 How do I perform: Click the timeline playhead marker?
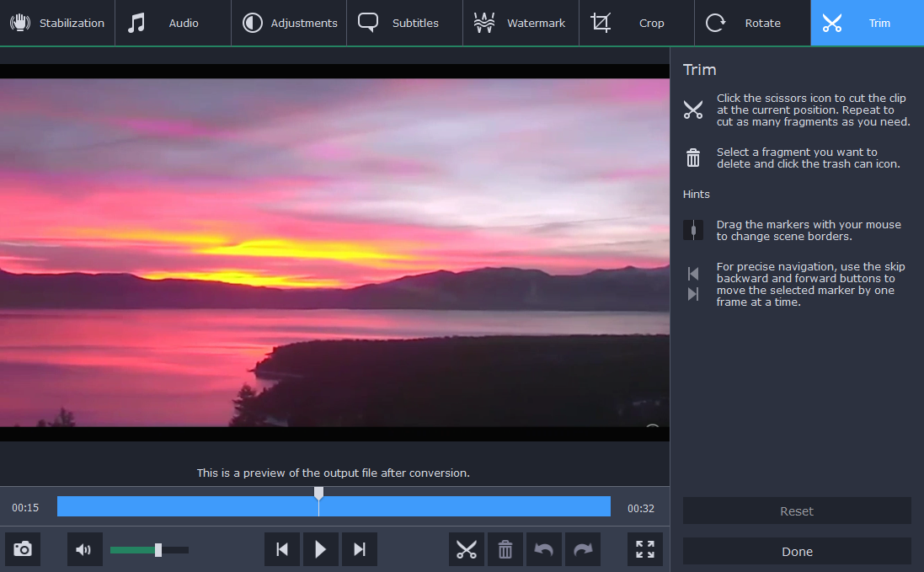coord(318,493)
